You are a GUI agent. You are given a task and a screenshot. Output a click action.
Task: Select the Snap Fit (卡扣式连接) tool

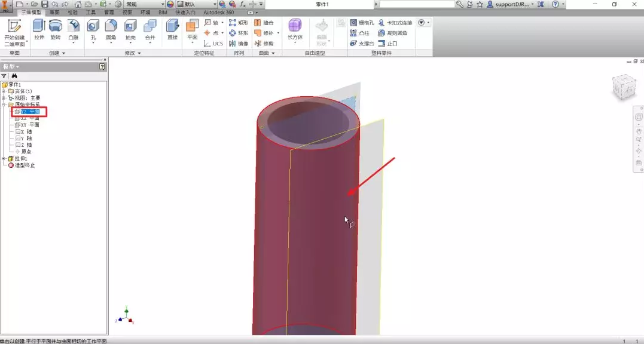coord(395,23)
